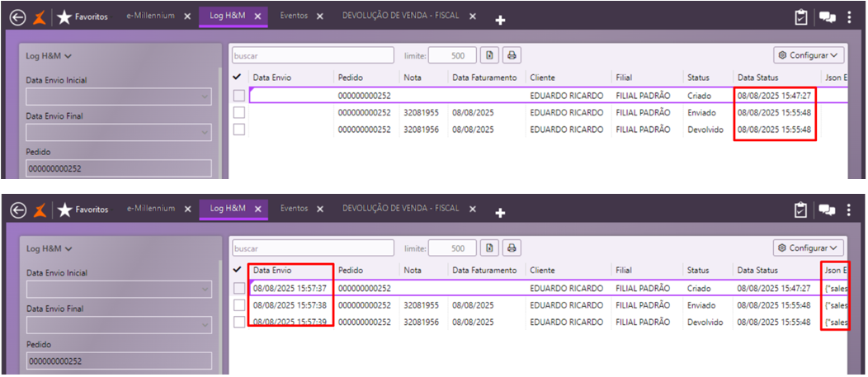868x377 pixels.
Task: Close DEVOLUÇÃO DE VENDA tab in upper screenshot
Action: pyautogui.click(x=472, y=16)
